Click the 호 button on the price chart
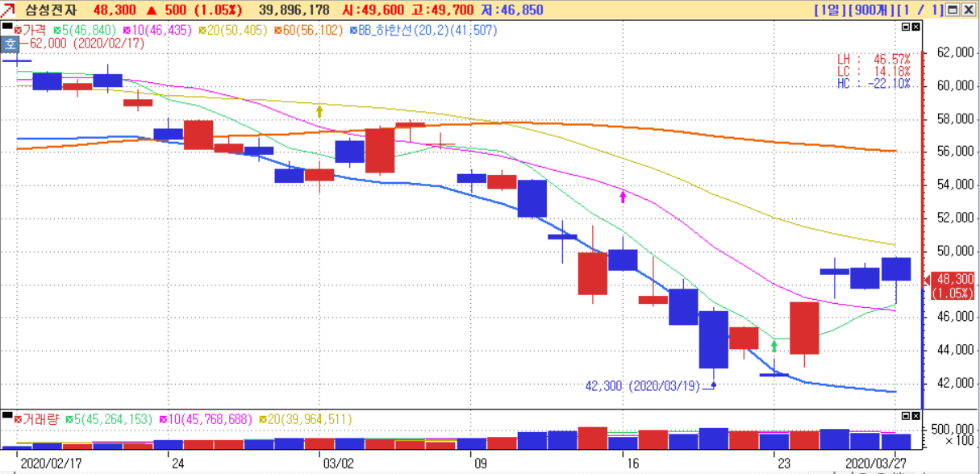 point(9,44)
